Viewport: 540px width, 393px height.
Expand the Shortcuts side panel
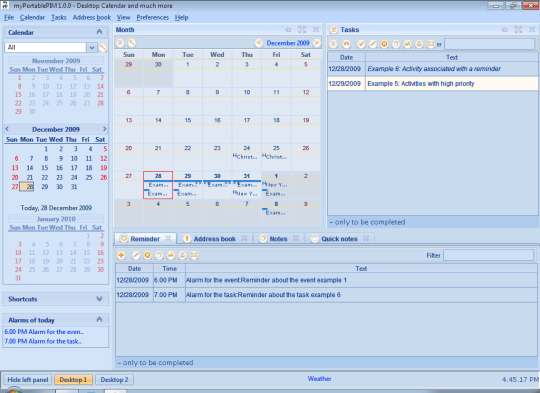click(x=99, y=299)
